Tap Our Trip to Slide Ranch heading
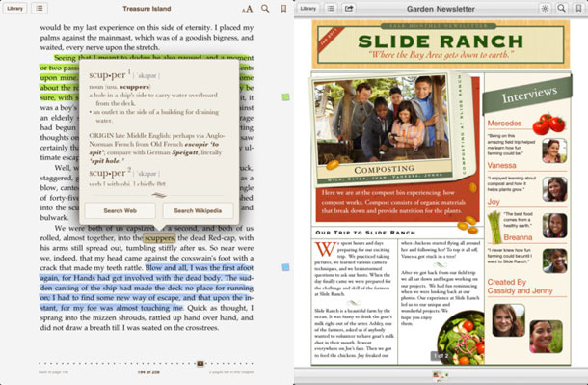 (365, 233)
